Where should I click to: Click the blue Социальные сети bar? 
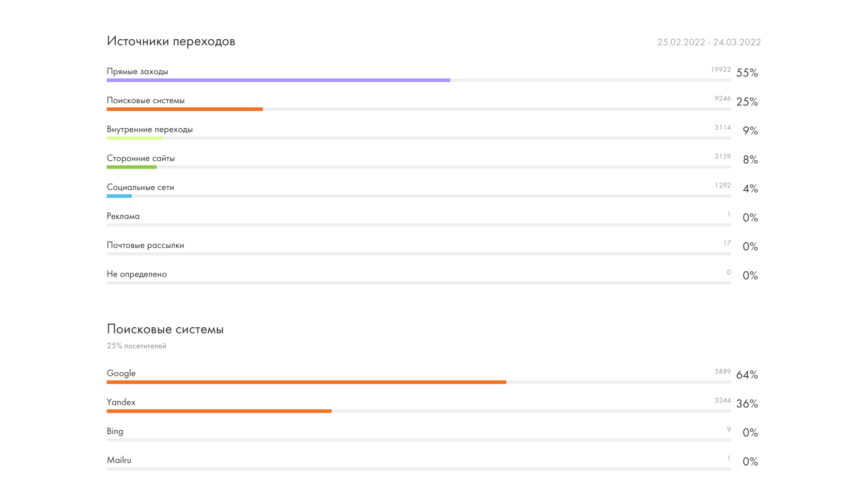119,196
